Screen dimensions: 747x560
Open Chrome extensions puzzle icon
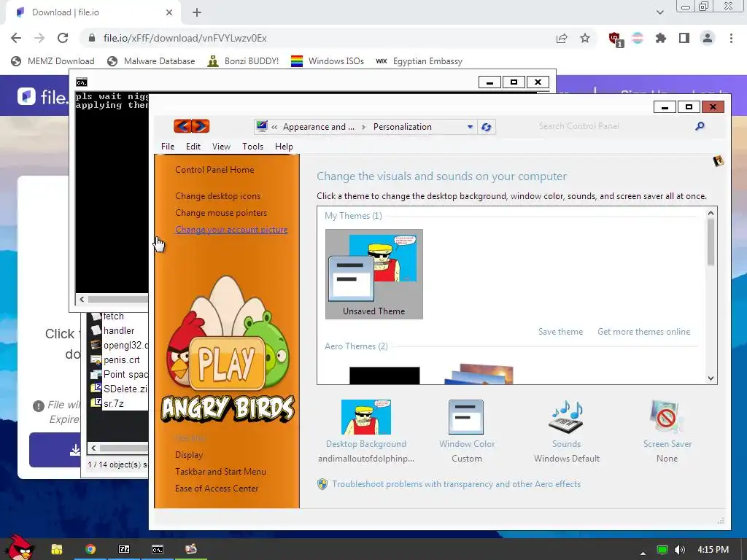click(661, 38)
